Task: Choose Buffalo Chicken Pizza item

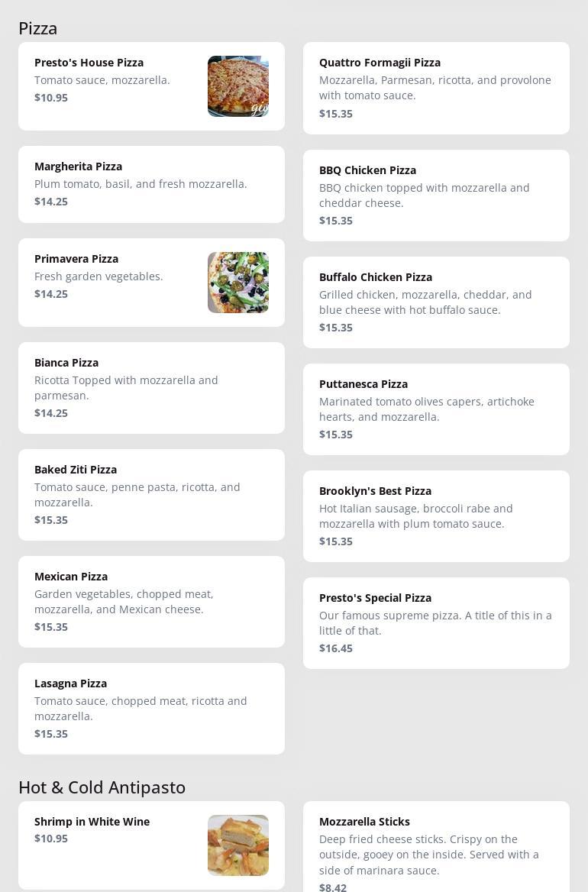Action: coord(376,277)
